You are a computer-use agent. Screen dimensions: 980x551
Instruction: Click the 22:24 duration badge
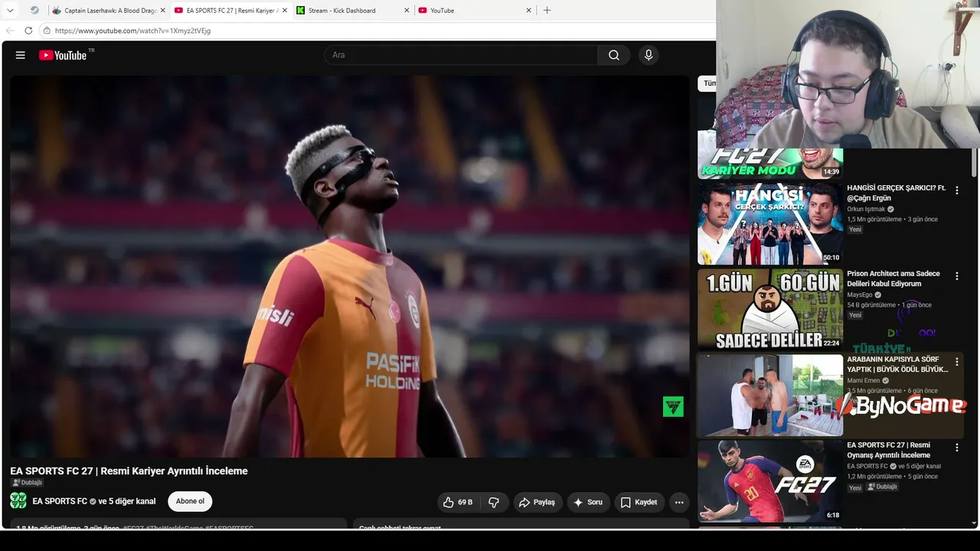click(x=831, y=344)
